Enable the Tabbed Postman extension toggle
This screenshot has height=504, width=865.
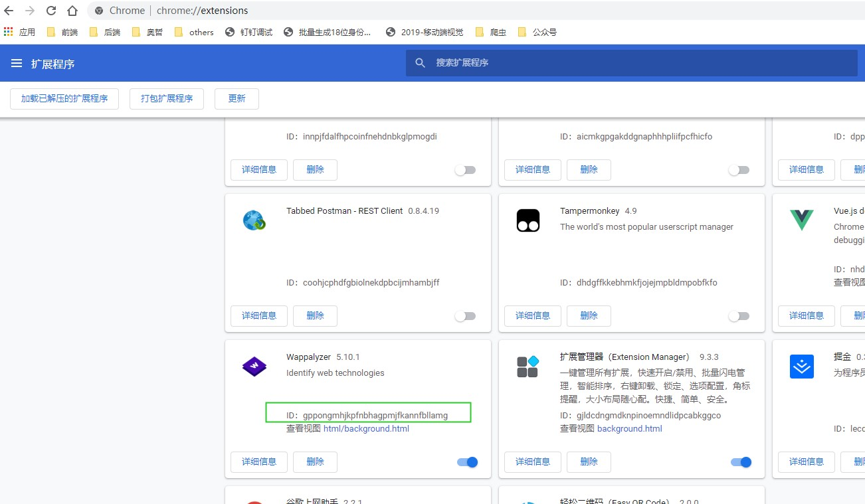click(465, 316)
